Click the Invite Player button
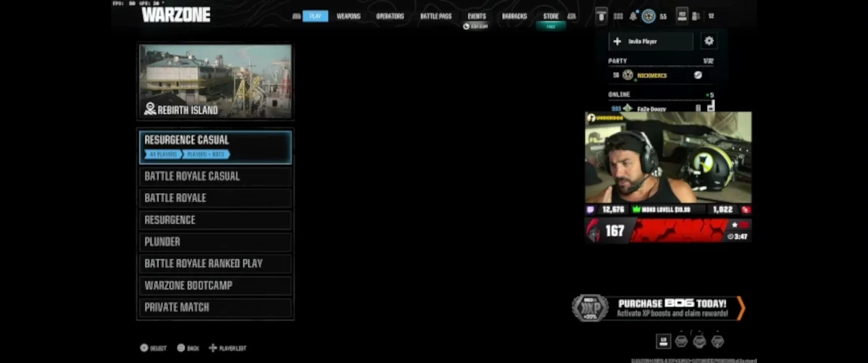 click(651, 41)
